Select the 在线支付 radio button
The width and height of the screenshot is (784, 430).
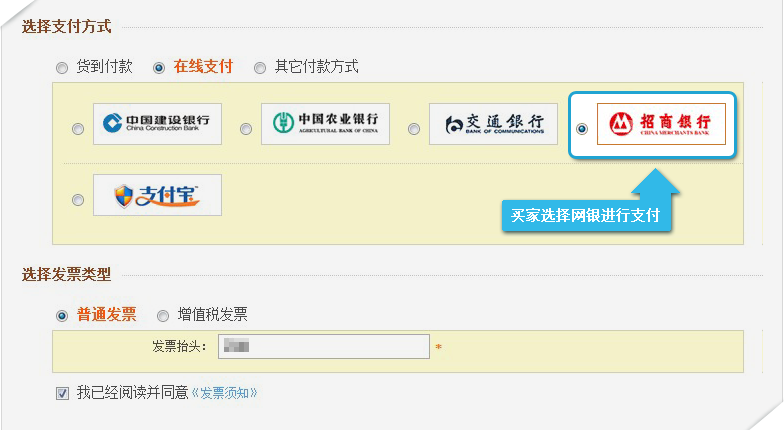click(x=159, y=68)
